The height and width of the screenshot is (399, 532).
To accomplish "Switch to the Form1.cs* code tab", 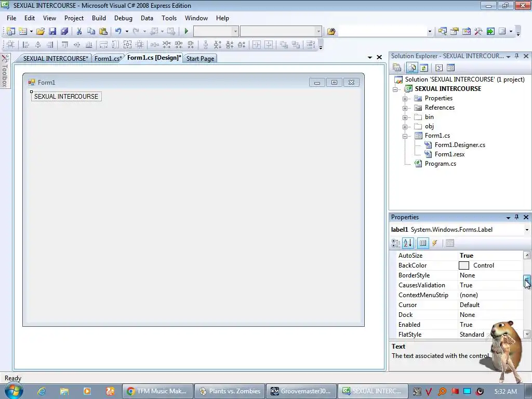I will coord(108,58).
